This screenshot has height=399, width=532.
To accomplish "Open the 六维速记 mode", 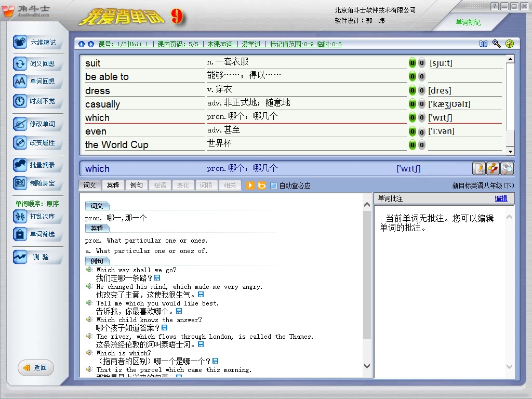I will click(37, 43).
